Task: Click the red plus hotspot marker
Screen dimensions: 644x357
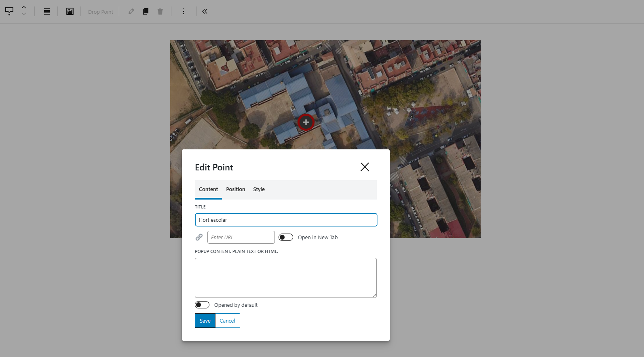Action: pyautogui.click(x=306, y=122)
